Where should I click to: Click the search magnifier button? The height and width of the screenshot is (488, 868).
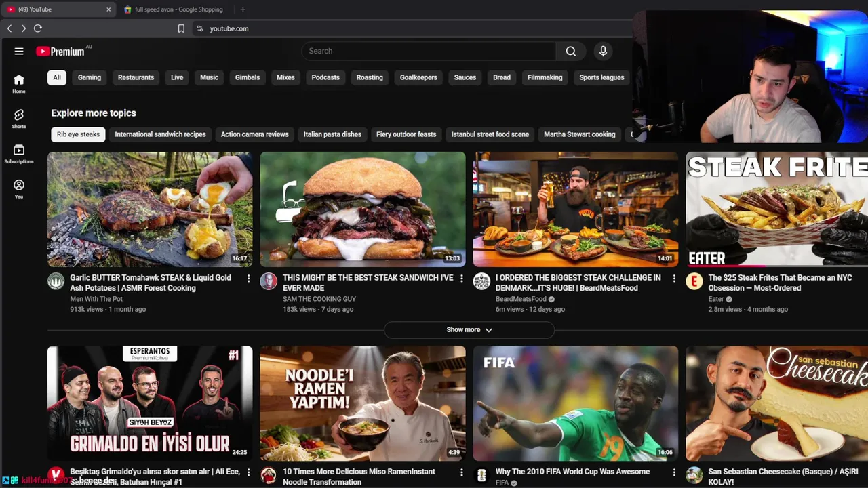tap(571, 51)
